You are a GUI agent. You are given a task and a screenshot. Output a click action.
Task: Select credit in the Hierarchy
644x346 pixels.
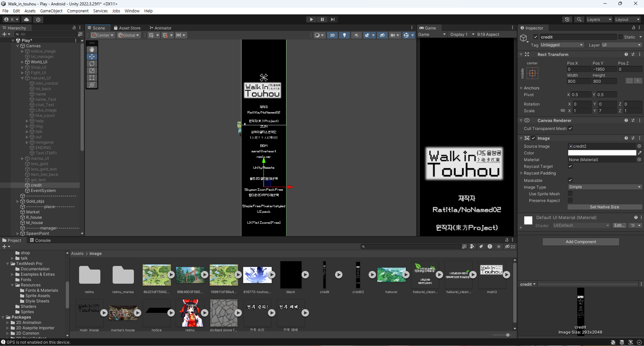tap(36, 185)
